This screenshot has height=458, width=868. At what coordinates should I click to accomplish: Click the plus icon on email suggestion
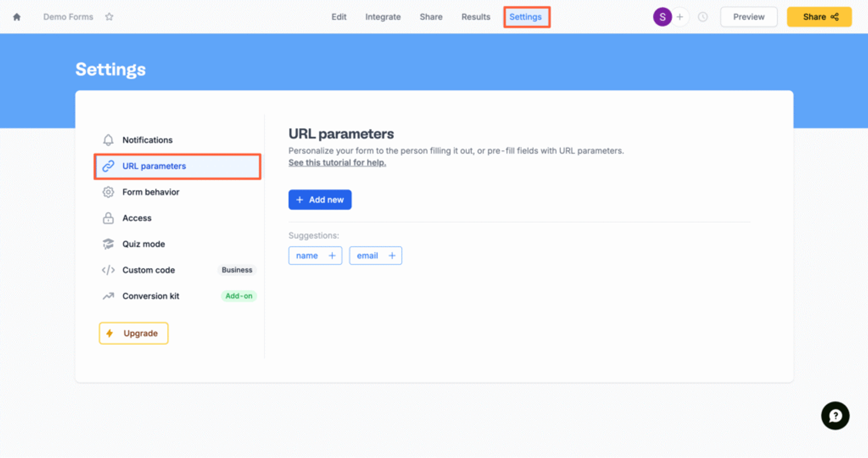[x=392, y=256]
